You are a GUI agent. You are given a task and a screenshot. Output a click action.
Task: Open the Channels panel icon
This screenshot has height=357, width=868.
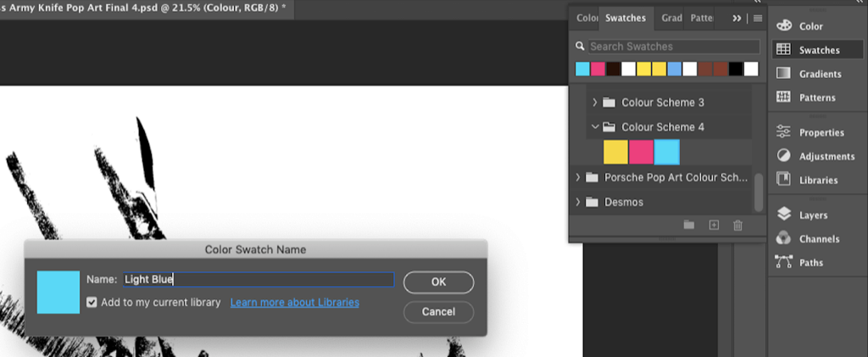(x=783, y=239)
